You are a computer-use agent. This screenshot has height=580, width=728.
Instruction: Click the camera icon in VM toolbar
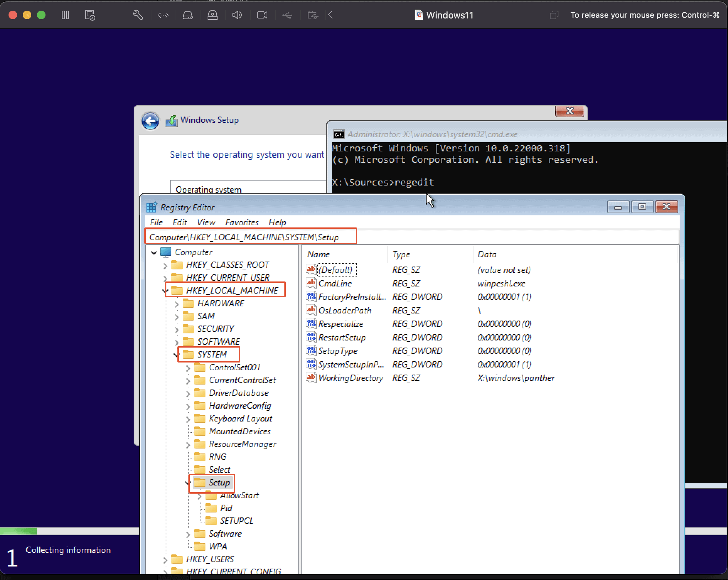pos(262,15)
